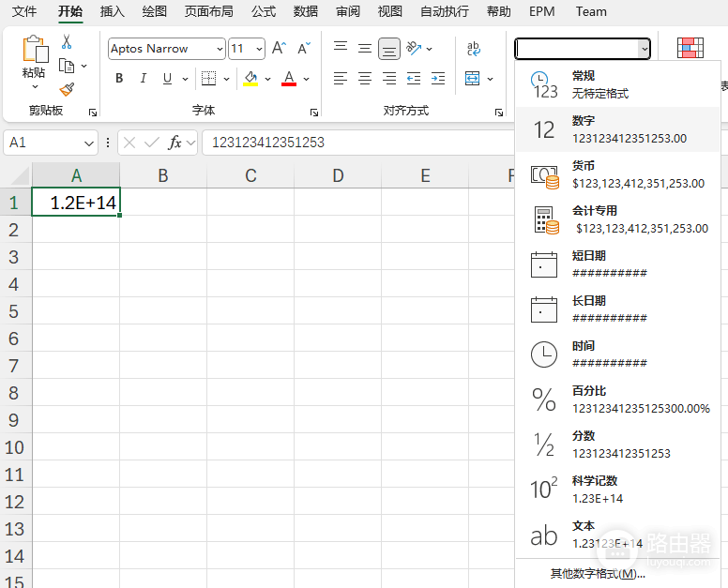The height and width of the screenshot is (588, 728).
Task: Choose 货币 currency format option
Action: (x=617, y=174)
